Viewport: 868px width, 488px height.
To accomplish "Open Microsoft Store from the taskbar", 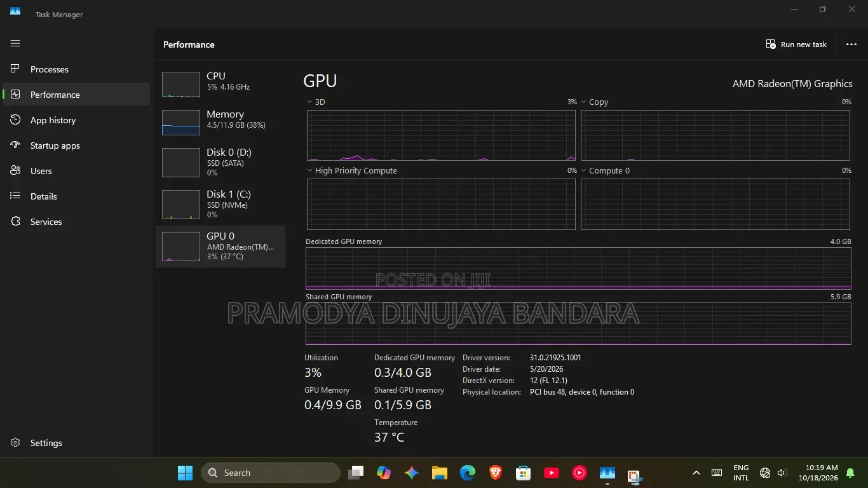I will point(524,473).
